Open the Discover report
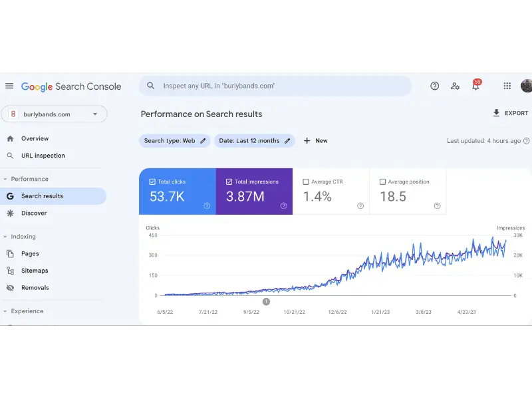Viewport: 532px width, 399px height. (34, 213)
